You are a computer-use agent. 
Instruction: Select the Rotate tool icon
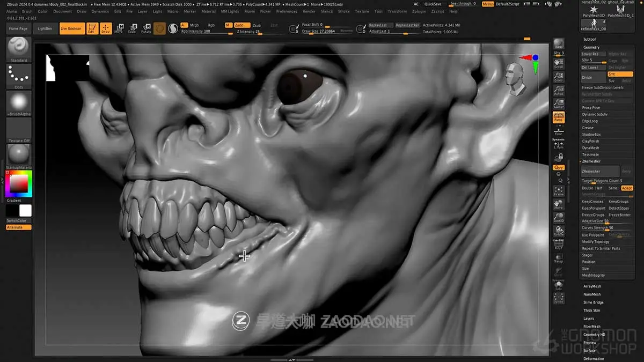tap(145, 29)
